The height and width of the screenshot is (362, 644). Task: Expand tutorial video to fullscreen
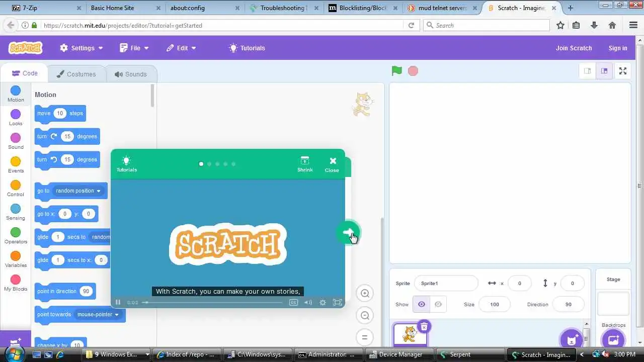click(x=338, y=302)
